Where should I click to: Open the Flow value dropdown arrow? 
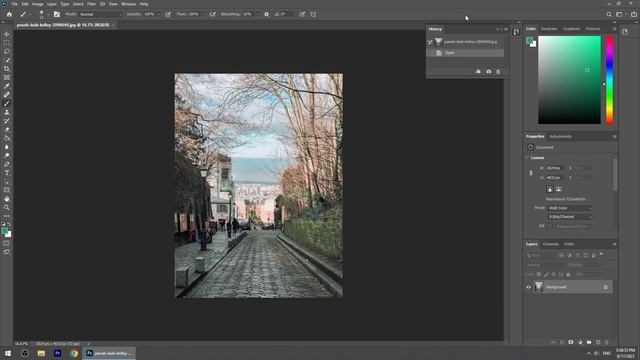[x=203, y=14]
